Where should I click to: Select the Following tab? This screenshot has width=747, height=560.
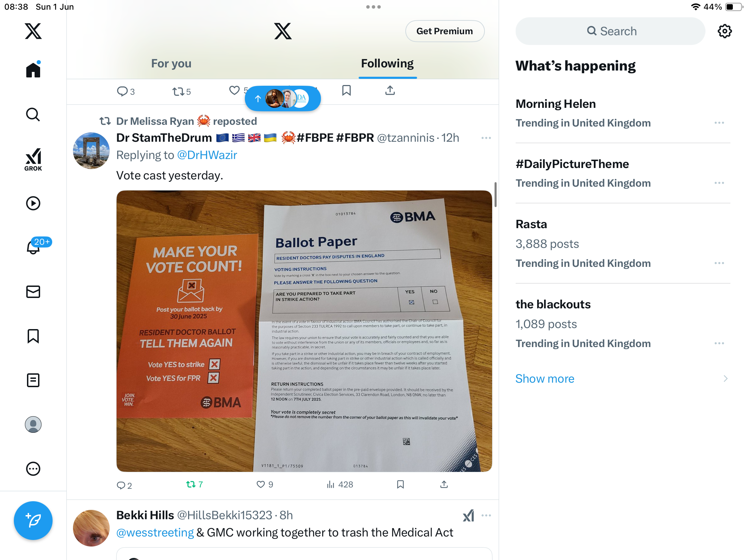387,64
